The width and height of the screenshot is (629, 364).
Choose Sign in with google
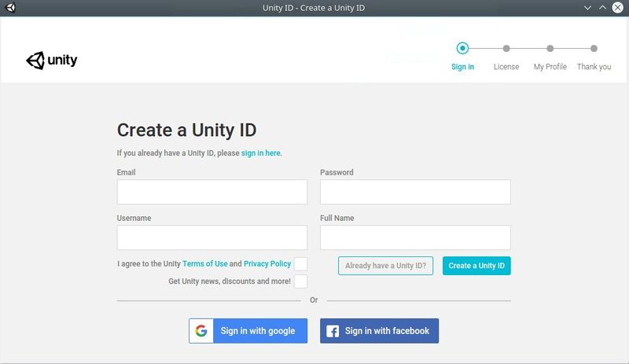[x=248, y=331]
